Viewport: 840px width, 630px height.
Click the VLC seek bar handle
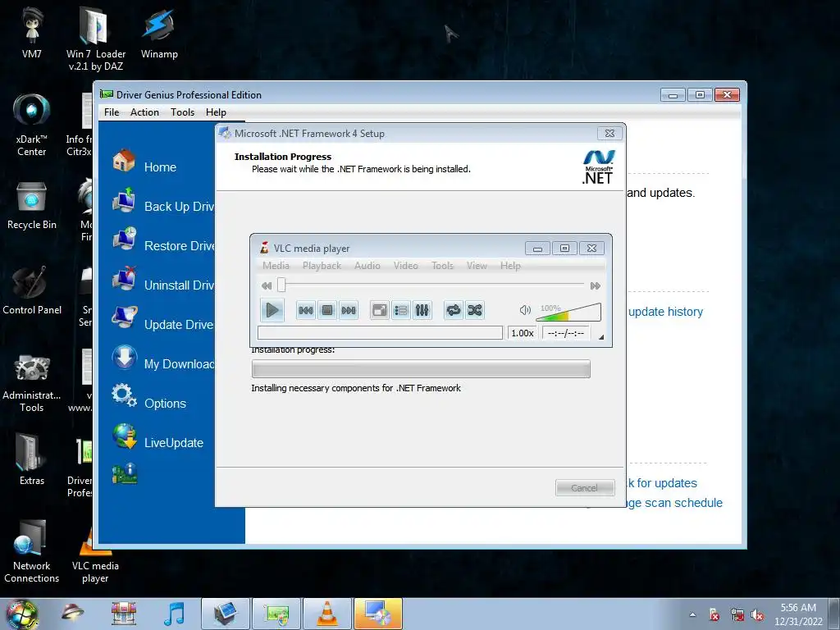[x=281, y=285]
